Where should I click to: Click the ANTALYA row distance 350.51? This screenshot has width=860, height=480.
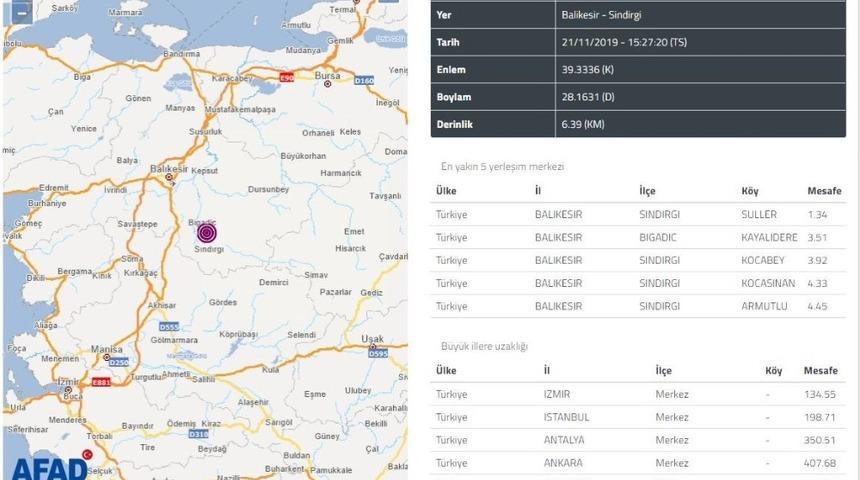click(820, 440)
